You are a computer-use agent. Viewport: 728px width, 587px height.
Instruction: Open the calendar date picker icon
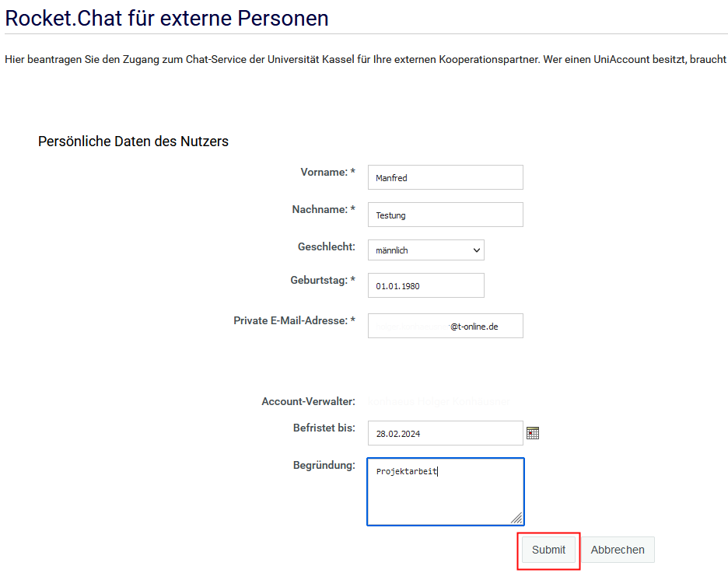[x=533, y=433]
